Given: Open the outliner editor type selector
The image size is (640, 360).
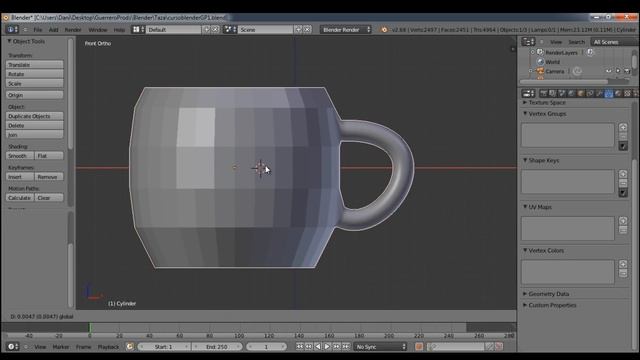Looking at the screenshot, I should pyautogui.click(x=528, y=42).
